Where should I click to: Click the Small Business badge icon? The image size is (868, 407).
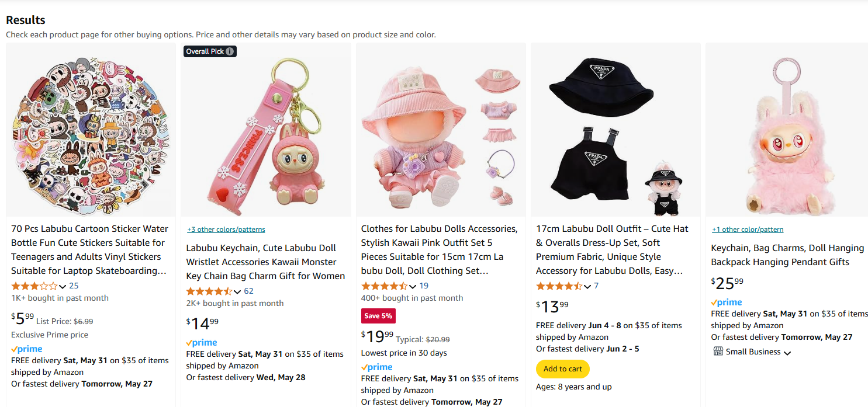click(x=718, y=352)
